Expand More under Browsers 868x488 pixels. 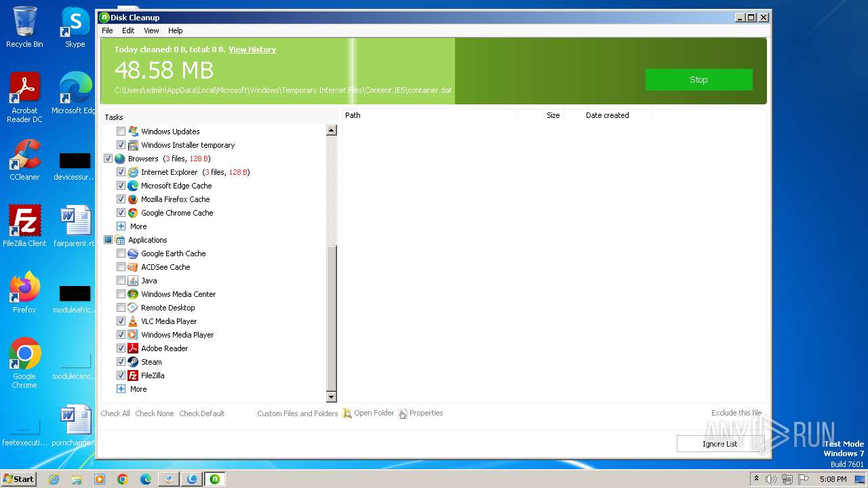pyautogui.click(x=121, y=226)
